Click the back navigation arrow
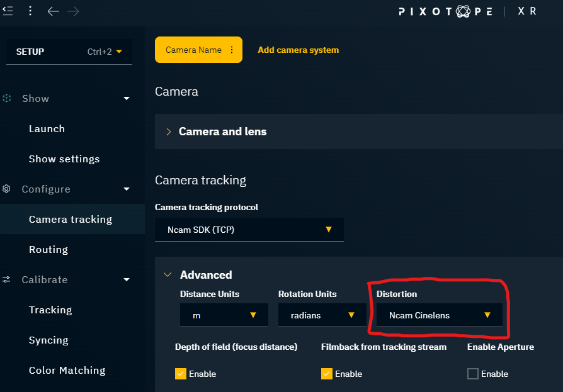Viewport: 563px width, 392px height. [x=53, y=11]
